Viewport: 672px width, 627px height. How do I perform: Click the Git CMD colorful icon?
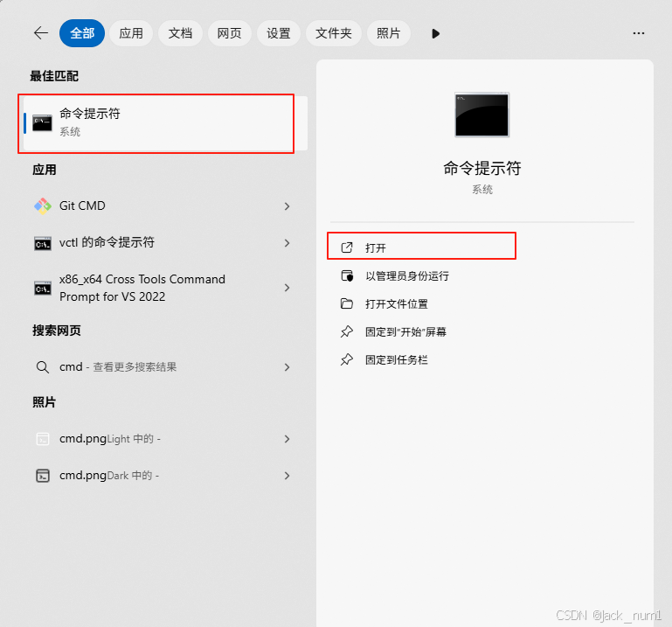(43, 206)
